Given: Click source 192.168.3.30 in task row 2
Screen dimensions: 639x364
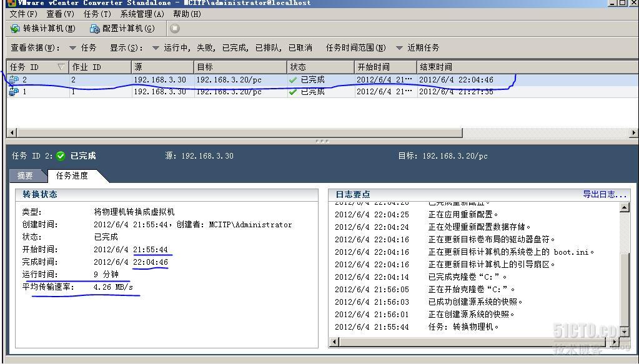Looking at the screenshot, I should [x=160, y=80].
